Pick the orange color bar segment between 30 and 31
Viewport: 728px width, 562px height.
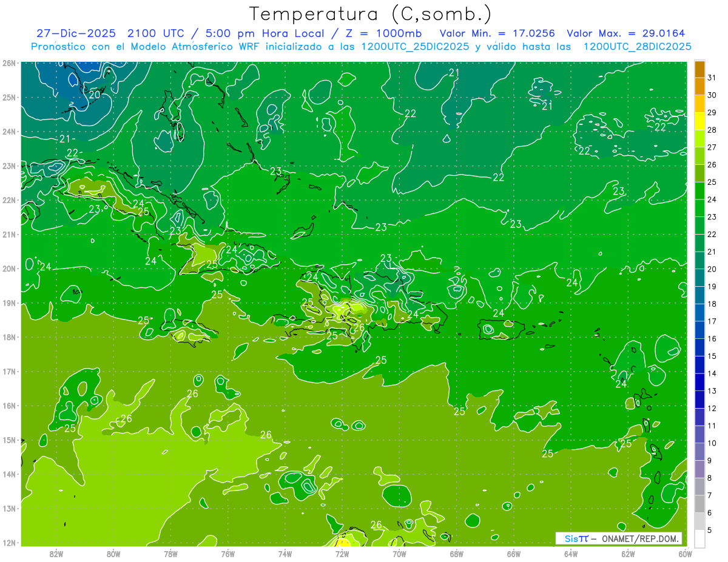click(699, 87)
